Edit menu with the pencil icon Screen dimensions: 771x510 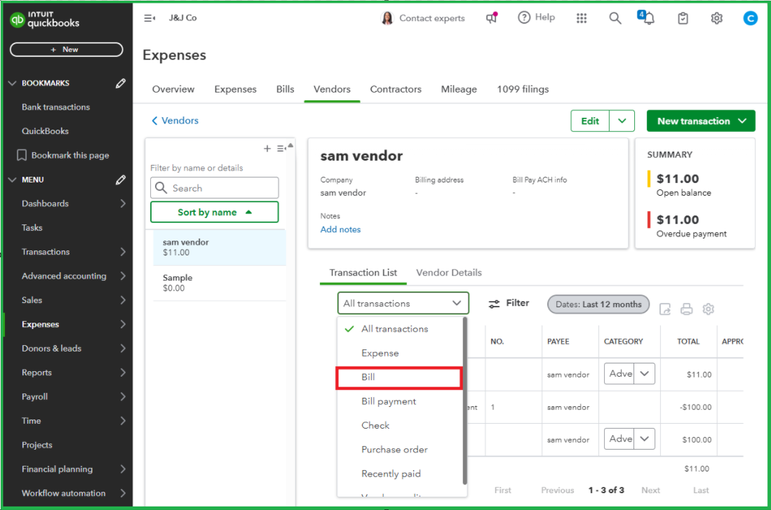tap(120, 180)
